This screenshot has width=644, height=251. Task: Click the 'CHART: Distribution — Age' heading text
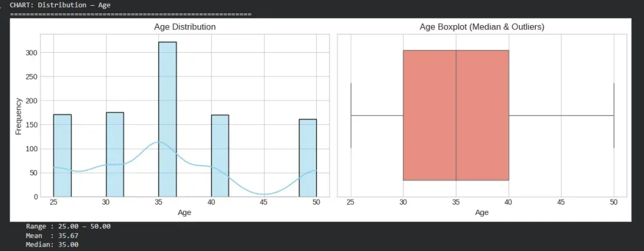[x=60, y=5]
